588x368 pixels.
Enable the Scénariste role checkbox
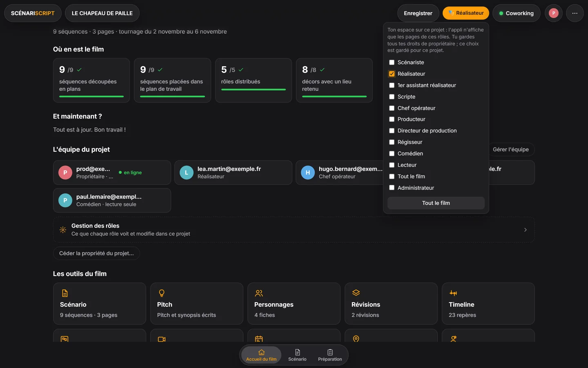click(392, 63)
